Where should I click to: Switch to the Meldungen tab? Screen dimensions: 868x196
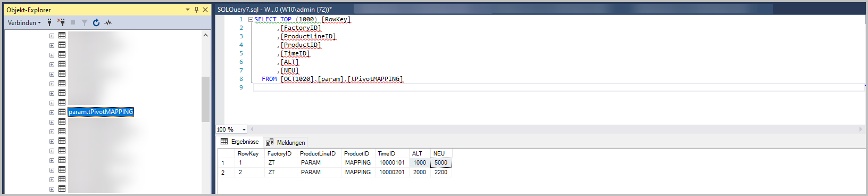pyautogui.click(x=286, y=142)
